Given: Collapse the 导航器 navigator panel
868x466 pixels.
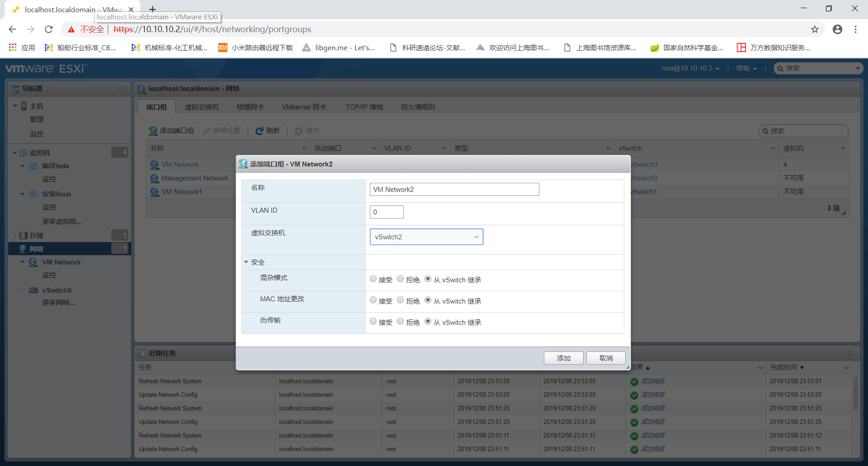Looking at the screenshot, I should (122, 89).
